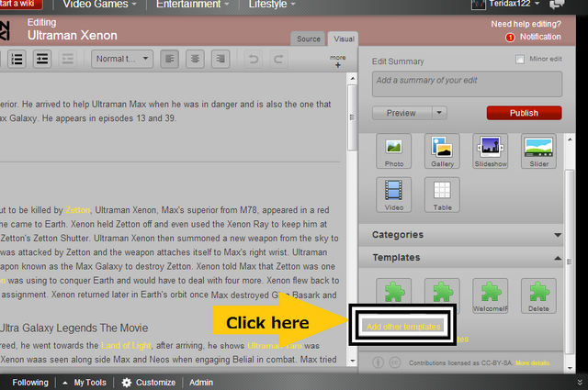Publish the edit
588x390 pixels.
[x=524, y=113]
